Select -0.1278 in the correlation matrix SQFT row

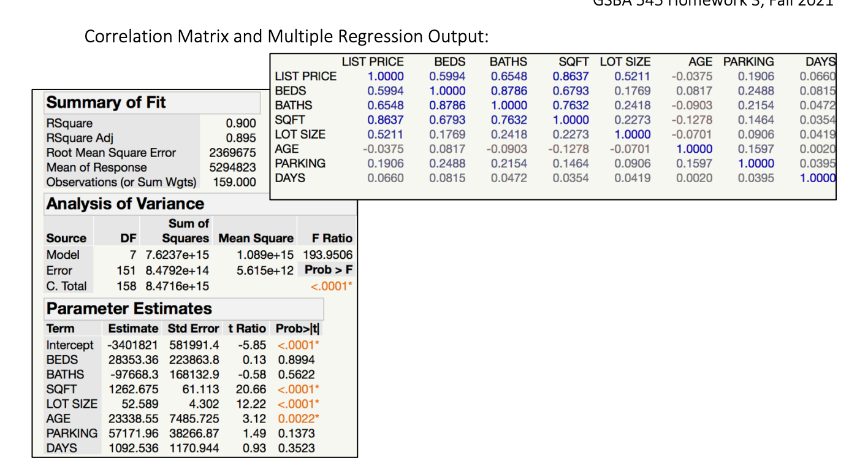coord(691,120)
